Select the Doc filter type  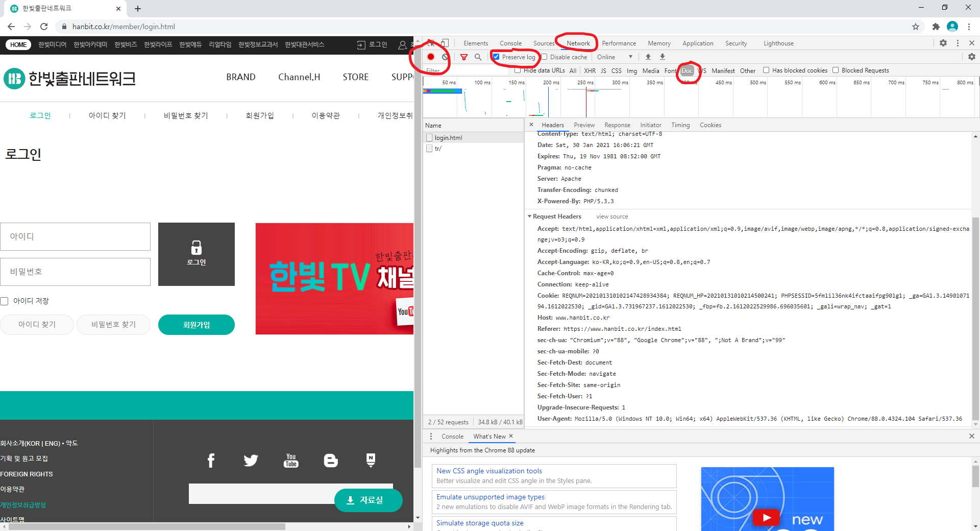click(687, 70)
